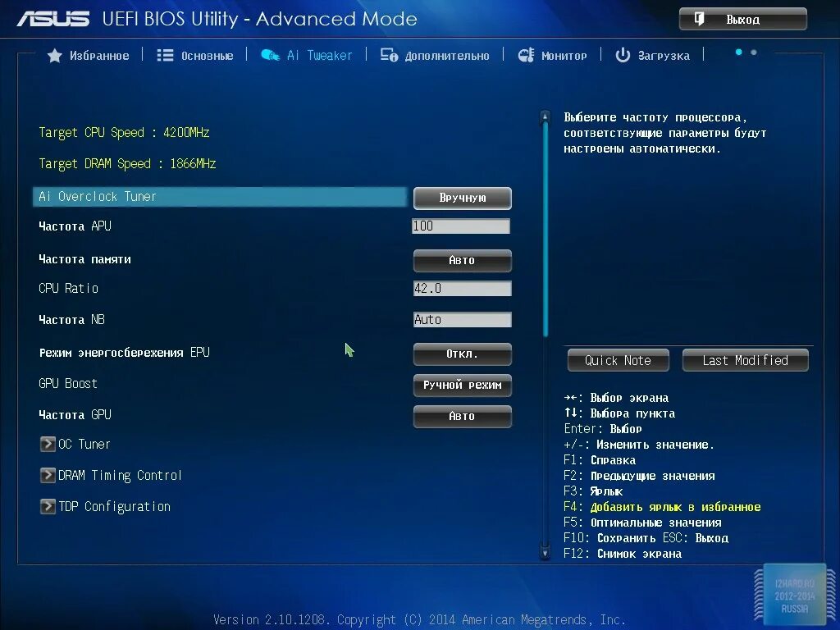Click the F10 Сохранить hint
The image size is (840, 630).
point(609,538)
